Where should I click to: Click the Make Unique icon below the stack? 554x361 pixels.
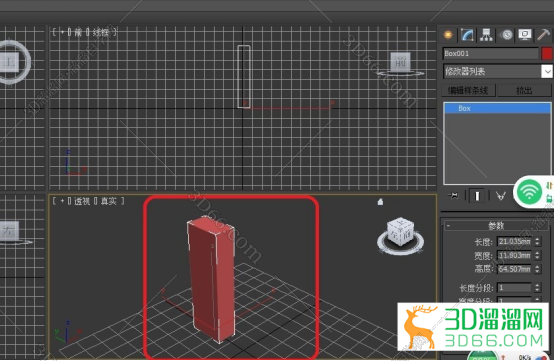pyautogui.click(x=501, y=196)
